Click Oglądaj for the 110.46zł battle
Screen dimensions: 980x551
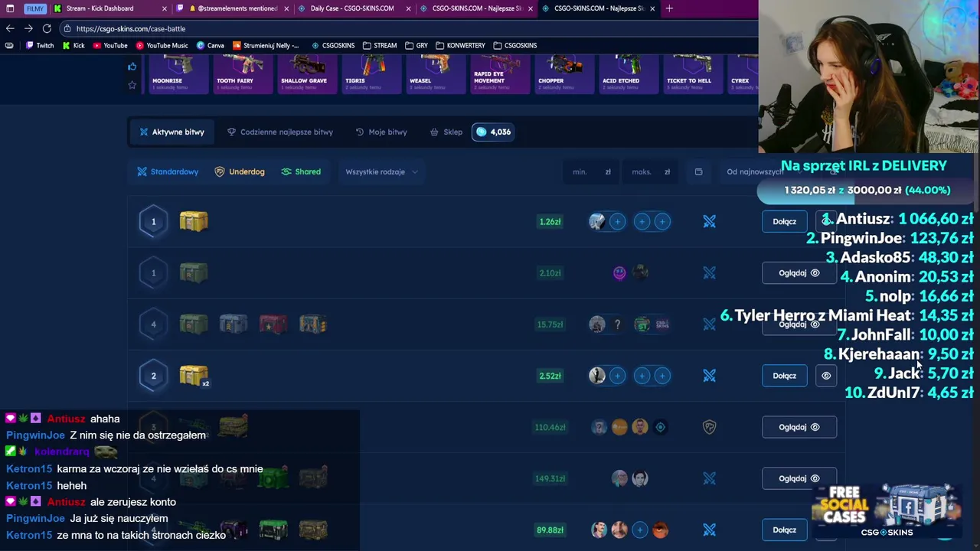[799, 427]
